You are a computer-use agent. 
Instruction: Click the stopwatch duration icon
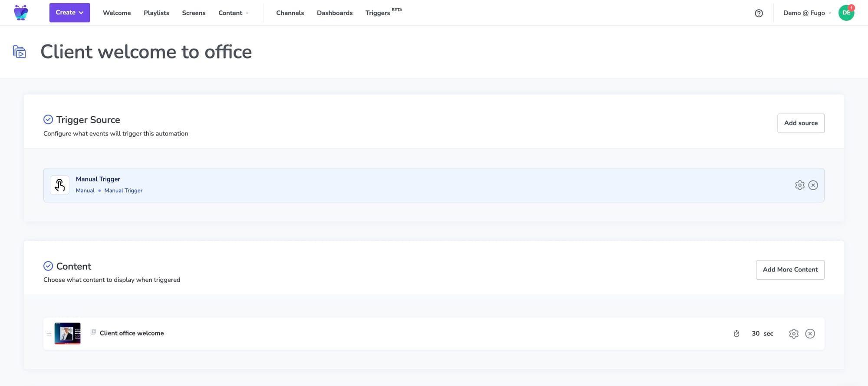tap(736, 333)
